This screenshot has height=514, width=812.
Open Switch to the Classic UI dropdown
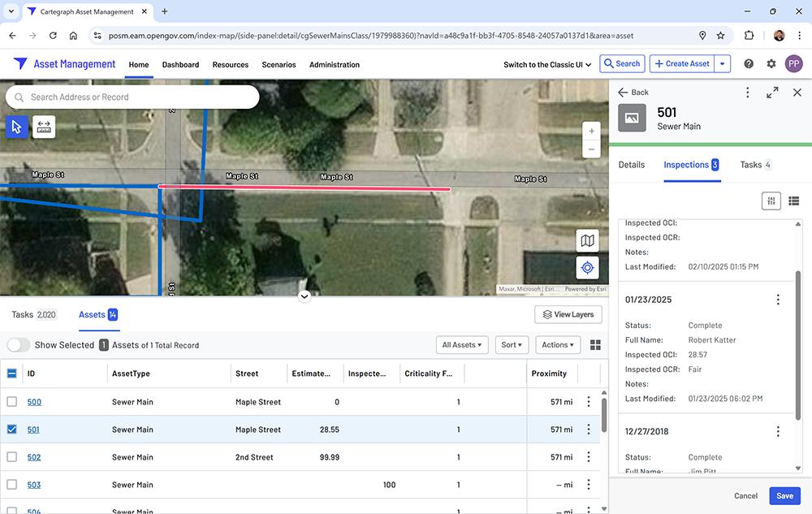point(547,65)
